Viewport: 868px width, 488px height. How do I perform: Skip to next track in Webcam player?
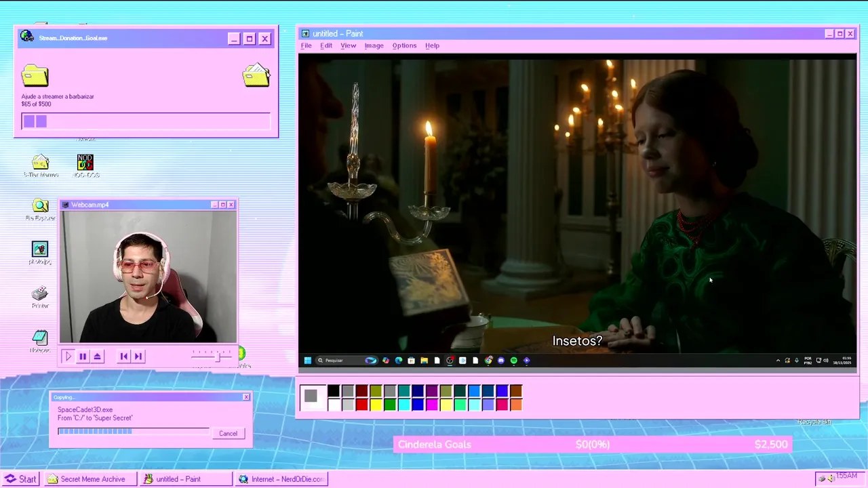[x=138, y=356]
